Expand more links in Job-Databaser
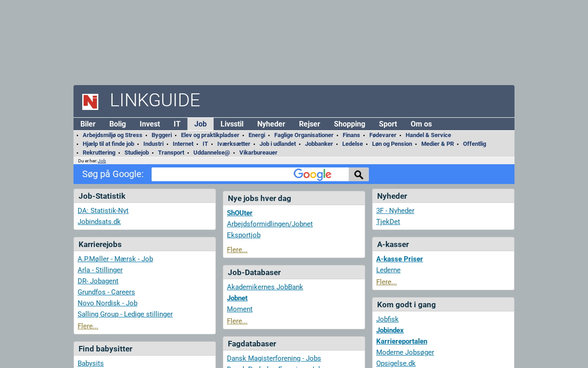The width and height of the screenshot is (588, 368). coord(237,321)
